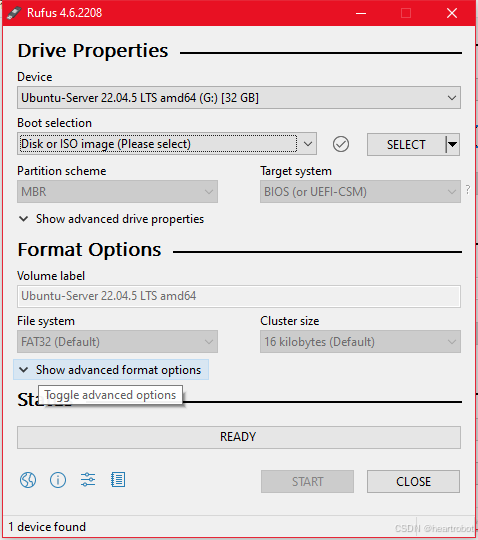
Task: Click the Rufus USB drive title icon
Action: (14, 13)
